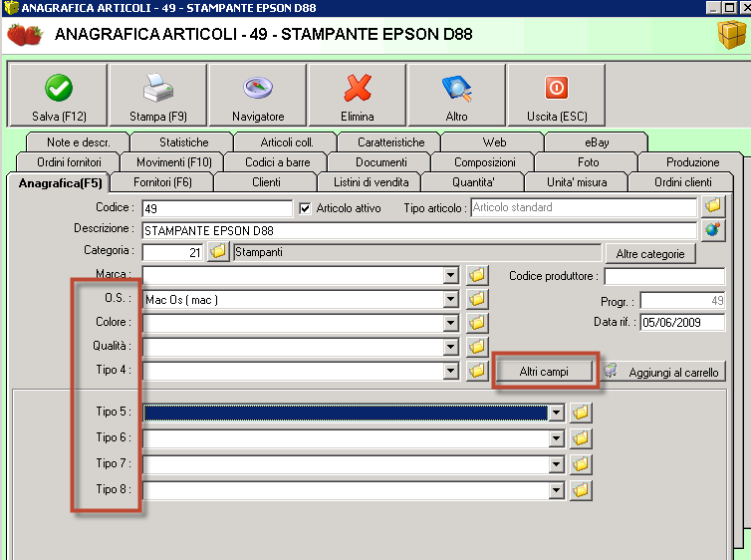Switch to Clienti tab
The image size is (751, 560).
pyautogui.click(x=266, y=182)
